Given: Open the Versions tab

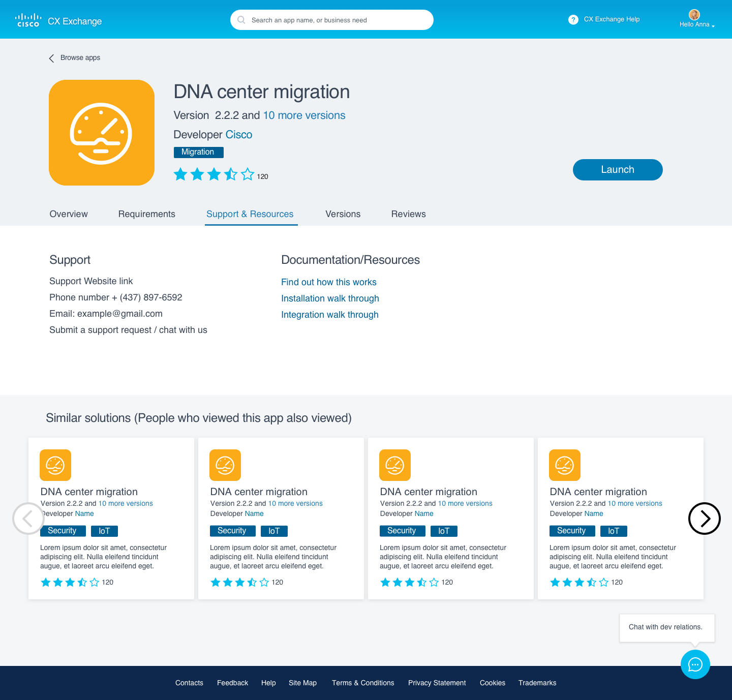Looking at the screenshot, I should (343, 214).
